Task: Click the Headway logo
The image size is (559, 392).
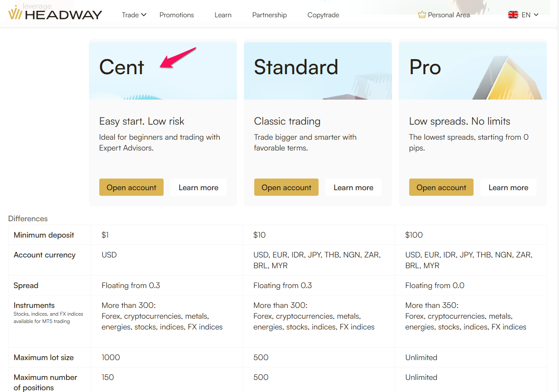Action: click(x=55, y=13)
